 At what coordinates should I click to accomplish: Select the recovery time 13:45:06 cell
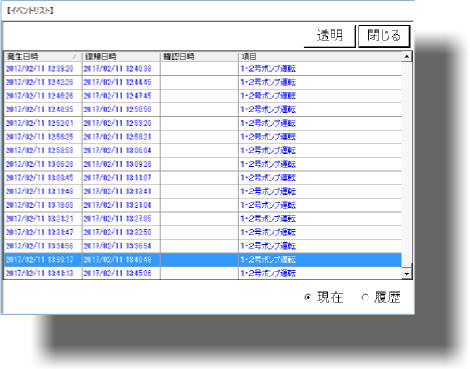pos(121,273)
